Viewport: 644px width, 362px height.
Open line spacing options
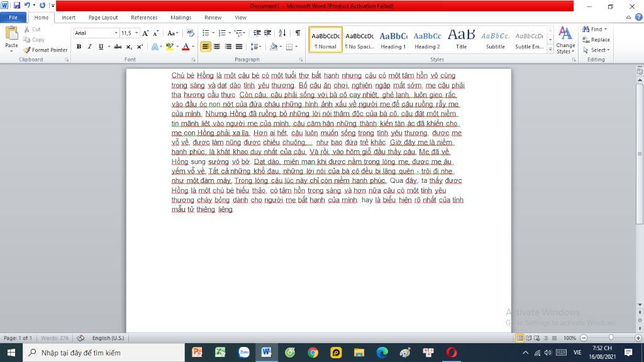point(255,47)
